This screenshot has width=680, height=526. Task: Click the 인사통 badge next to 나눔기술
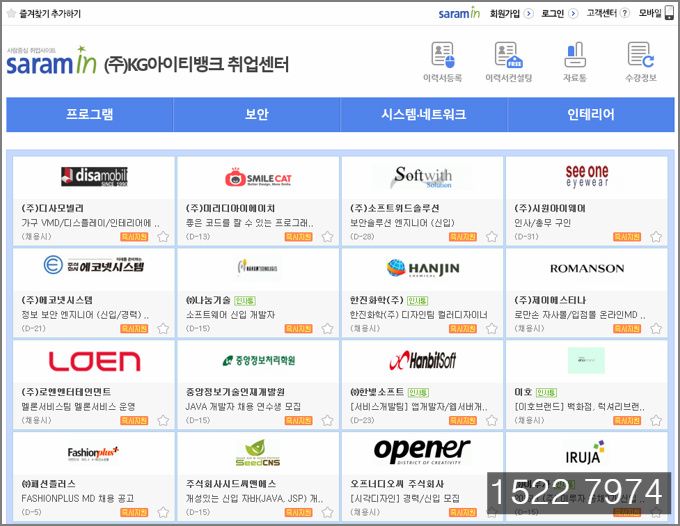pos(245,301)
